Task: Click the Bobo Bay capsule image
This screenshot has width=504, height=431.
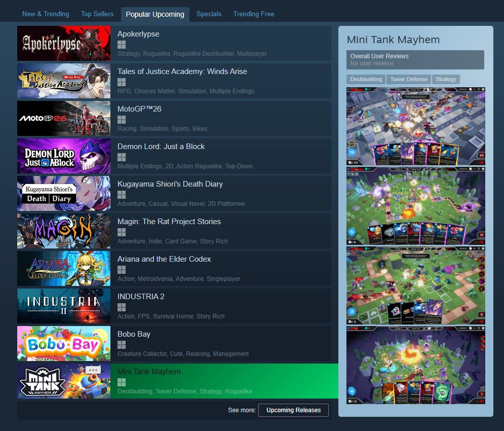Action: pos(64,343)
